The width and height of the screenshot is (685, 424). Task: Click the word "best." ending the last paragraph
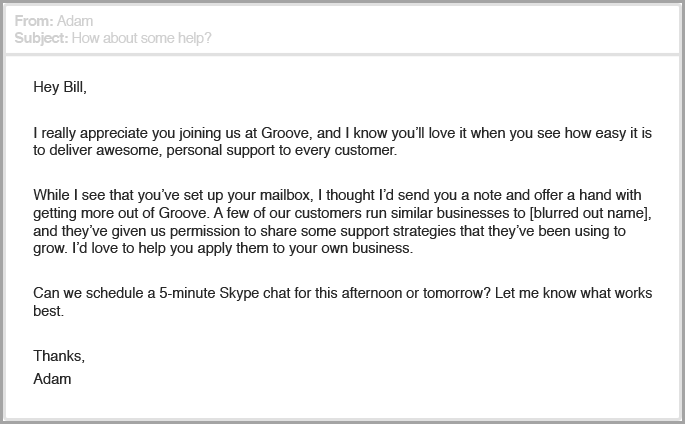pos(48,311)
